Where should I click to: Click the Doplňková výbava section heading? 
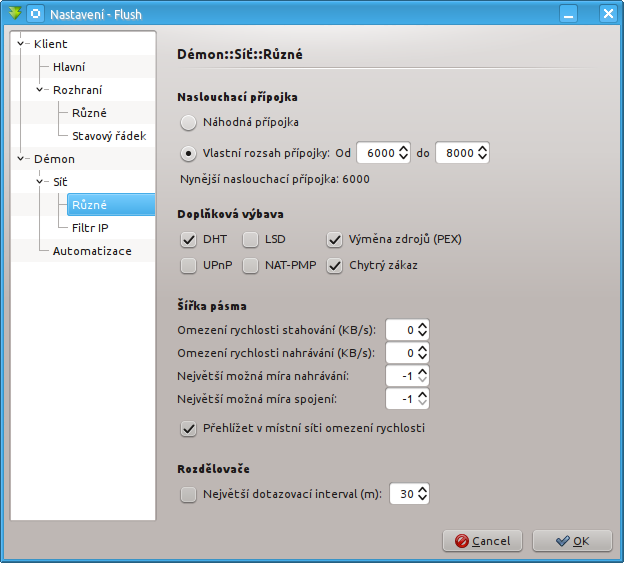click(x=230, y=214)
